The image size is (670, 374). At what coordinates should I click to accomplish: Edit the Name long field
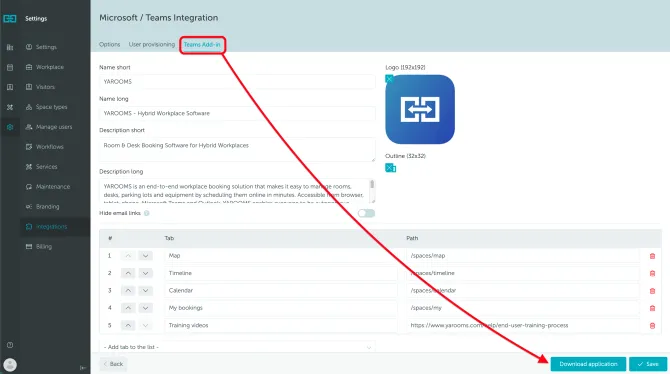pyautogui.click(x=237, y=113)
